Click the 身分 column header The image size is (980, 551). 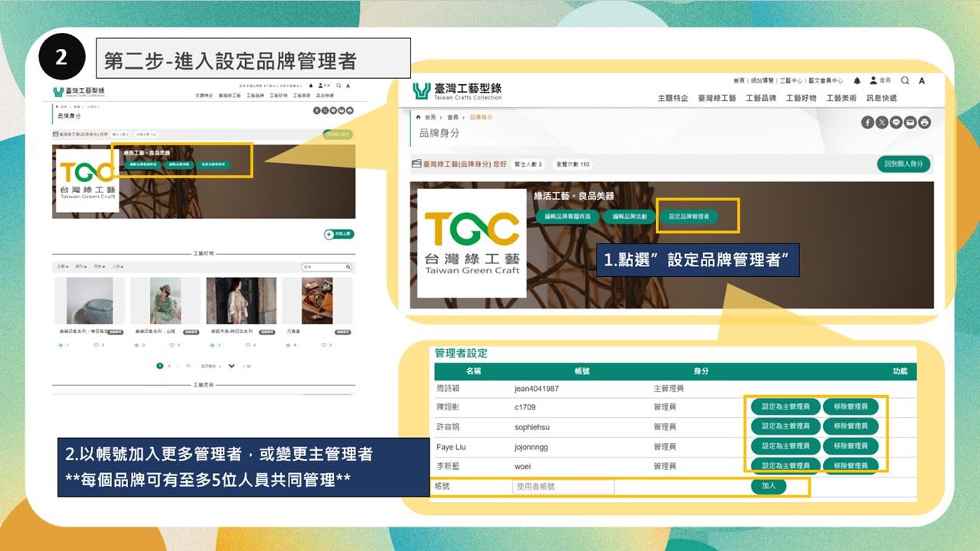click(701, 371)
